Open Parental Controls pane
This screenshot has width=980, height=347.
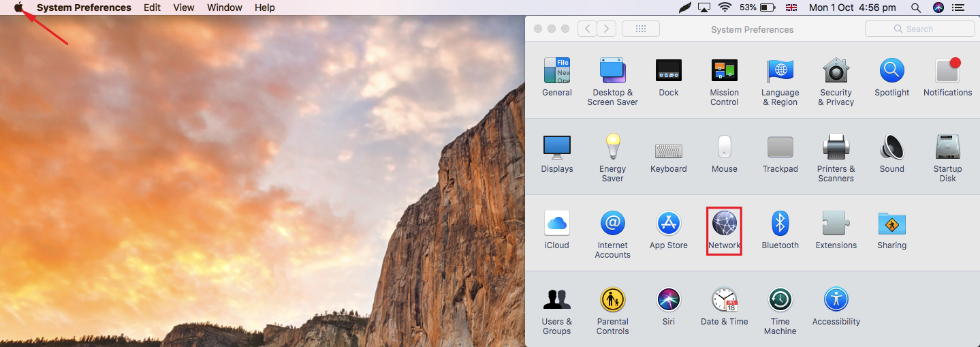612,300
